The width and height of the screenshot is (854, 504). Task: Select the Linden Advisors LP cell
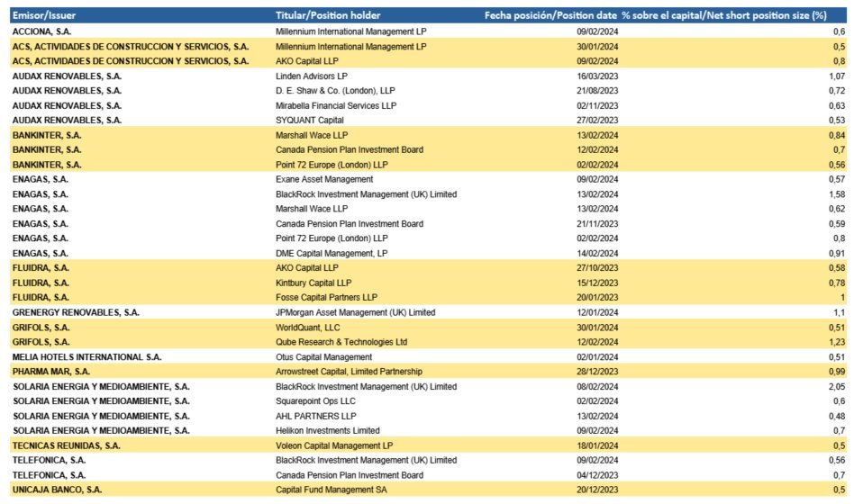[311, 76]
